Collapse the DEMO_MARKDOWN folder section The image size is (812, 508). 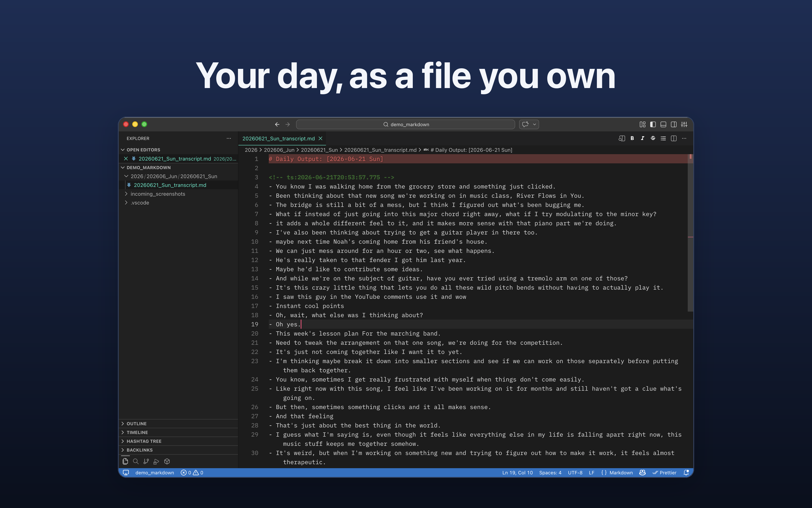click(x=149, y=168)
